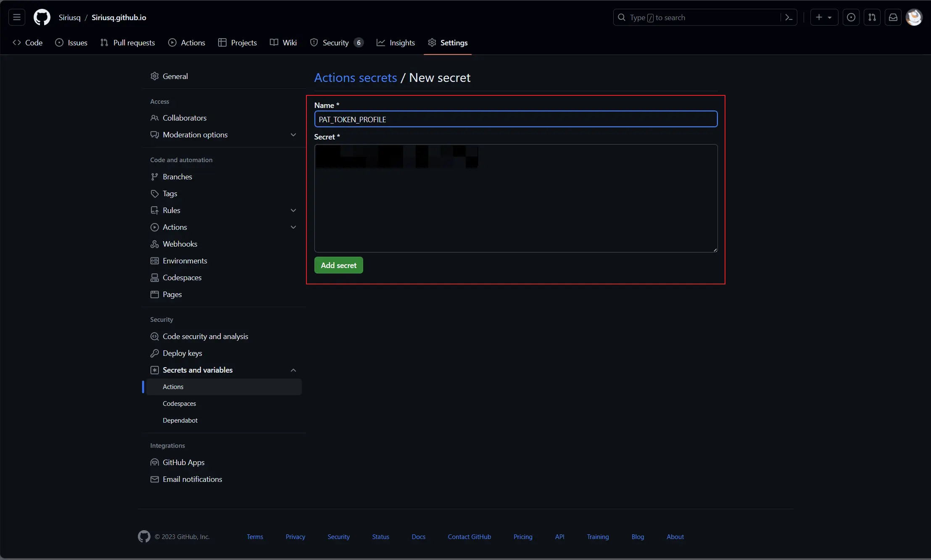Image resolution: width=931 pixels, height=560 pixels.
Task: Click the GitHub footer logo
Action: [144, 536]
